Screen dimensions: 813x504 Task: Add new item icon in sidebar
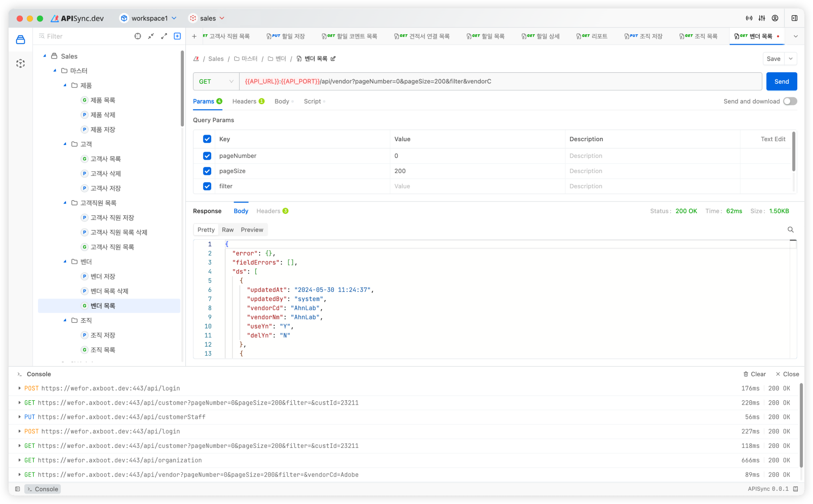(177, 36)
